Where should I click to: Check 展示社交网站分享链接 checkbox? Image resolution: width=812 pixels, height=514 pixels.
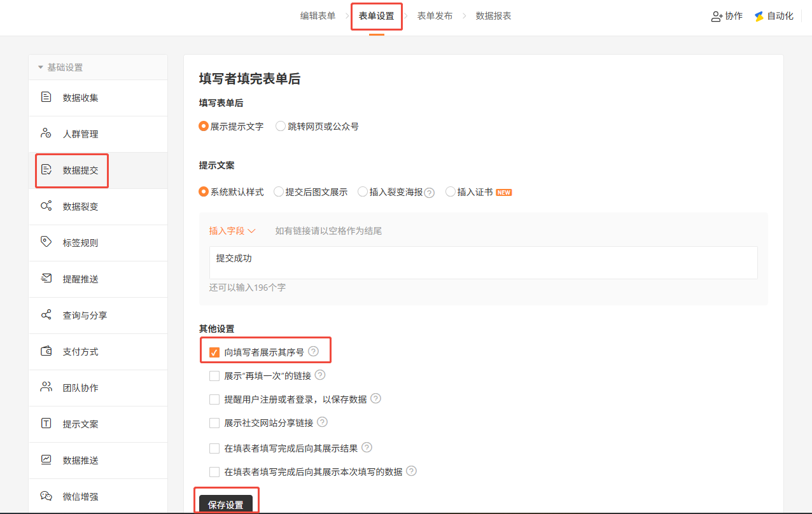point(214,423)
